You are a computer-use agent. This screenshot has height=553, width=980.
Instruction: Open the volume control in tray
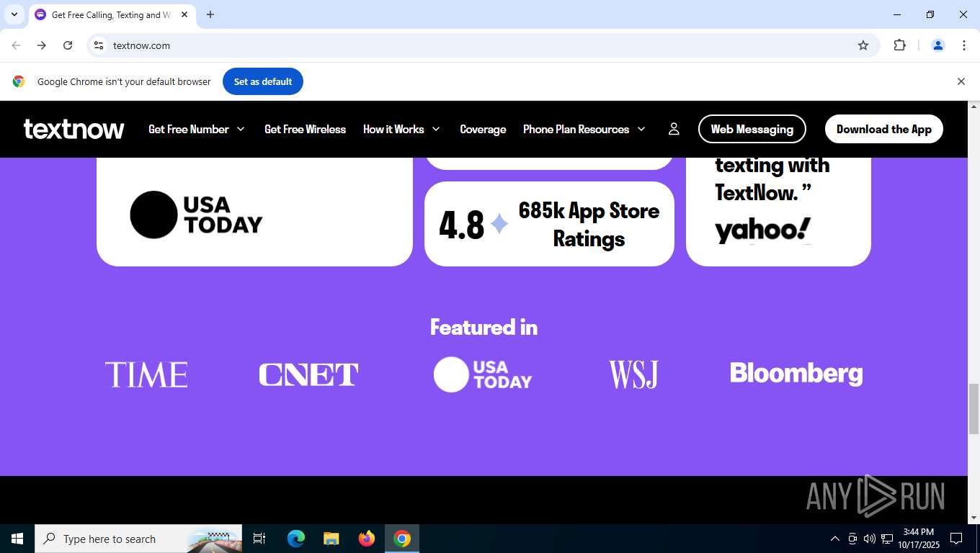[x=870, y=539]
